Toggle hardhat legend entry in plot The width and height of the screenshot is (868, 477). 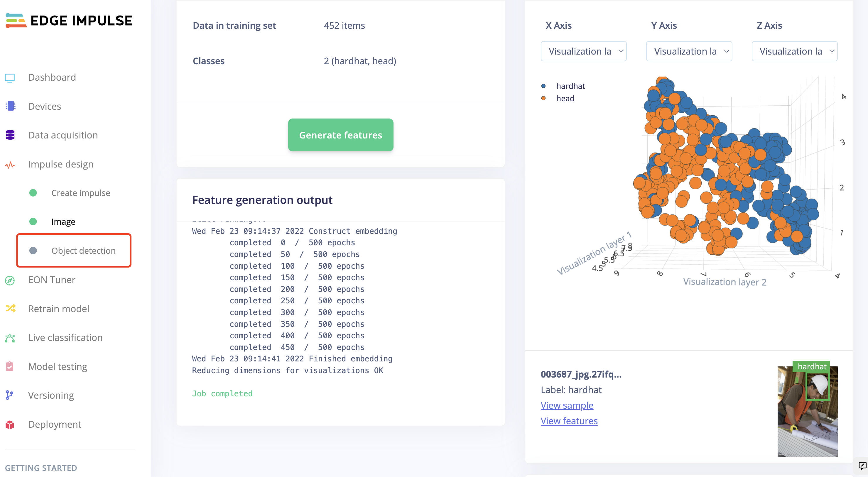point(570,86)
